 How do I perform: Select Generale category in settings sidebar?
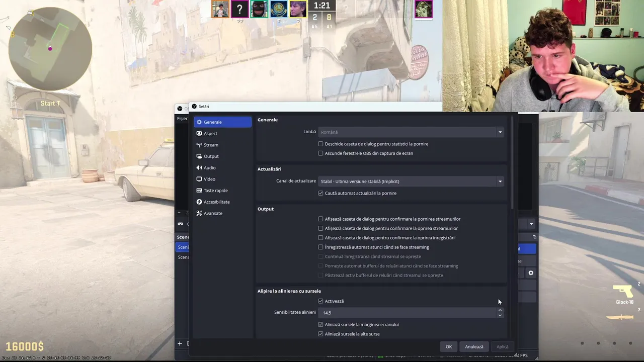coord(222,122)
